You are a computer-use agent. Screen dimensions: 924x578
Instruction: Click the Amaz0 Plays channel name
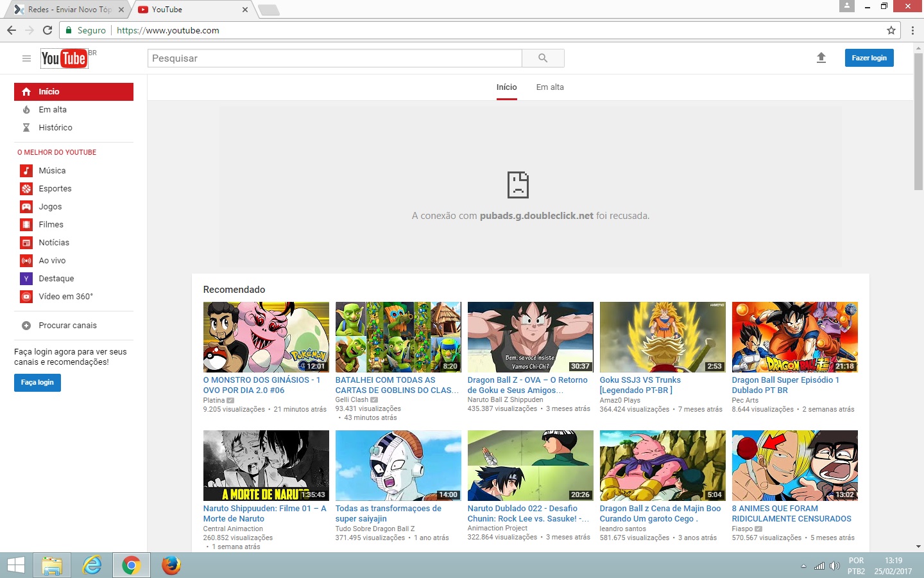(620, 400)
